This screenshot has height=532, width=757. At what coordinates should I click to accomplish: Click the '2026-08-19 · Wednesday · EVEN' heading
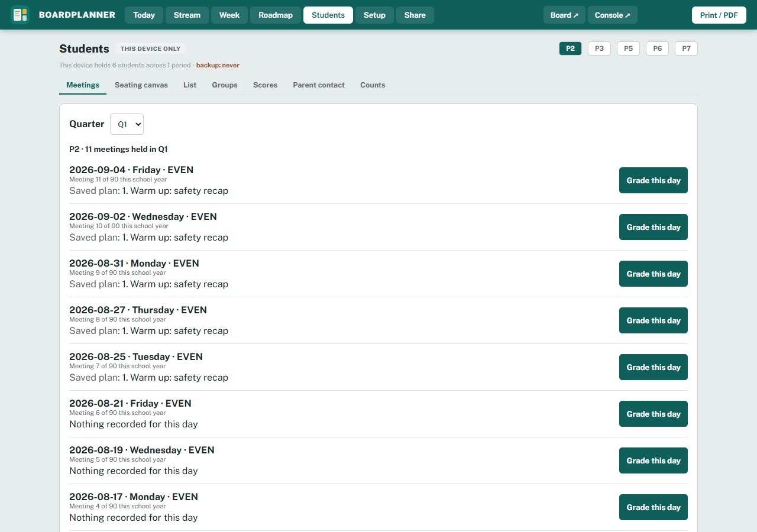pyautogui.click(x=142, y=450)
